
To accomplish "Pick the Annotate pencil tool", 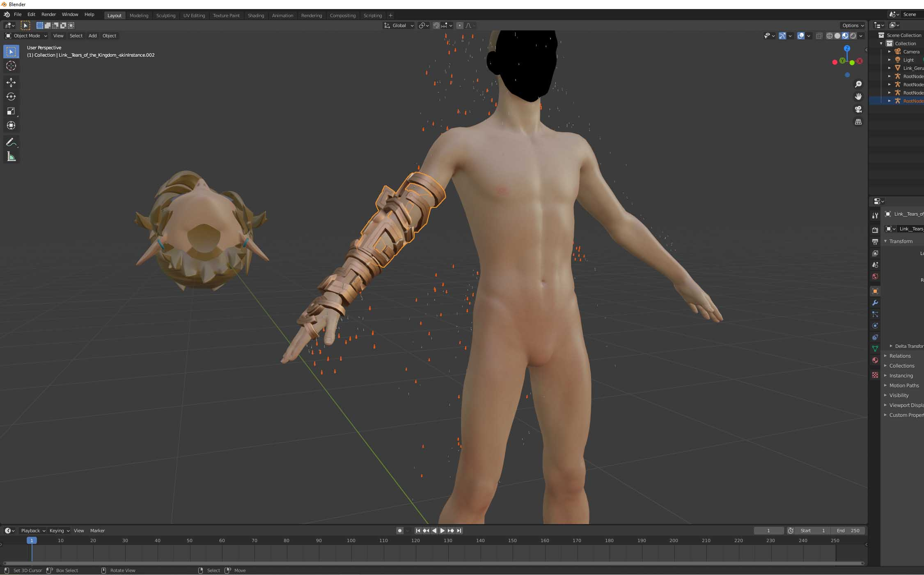I will tap(11, 143).
